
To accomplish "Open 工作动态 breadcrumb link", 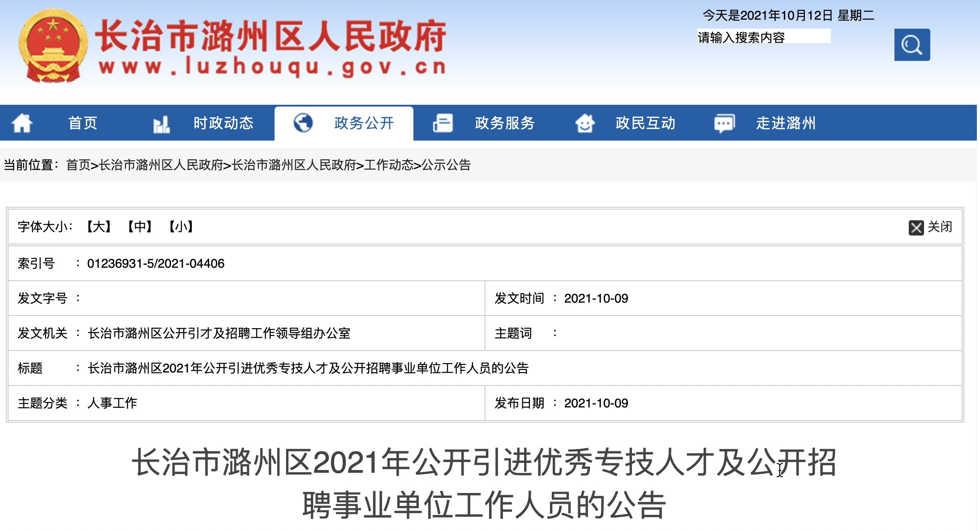I will (x=388, y=165).
